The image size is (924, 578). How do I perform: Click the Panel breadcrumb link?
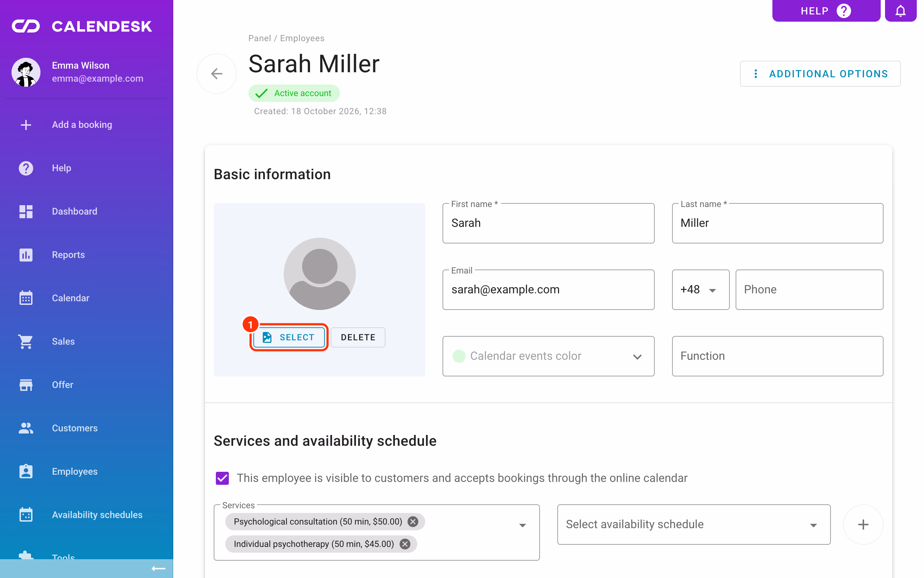(x=259, y=38)
